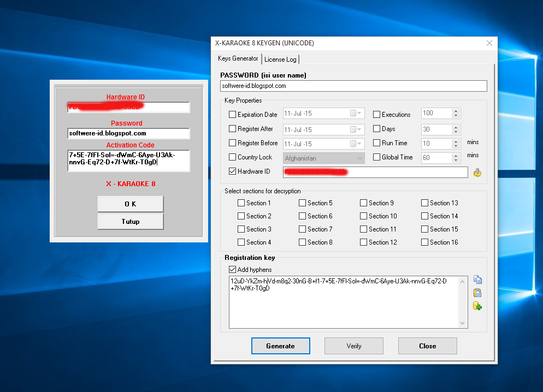Click the hardware ID lookup icon
Viewport: 543px width, 392px height.
(x=477, y=173)
